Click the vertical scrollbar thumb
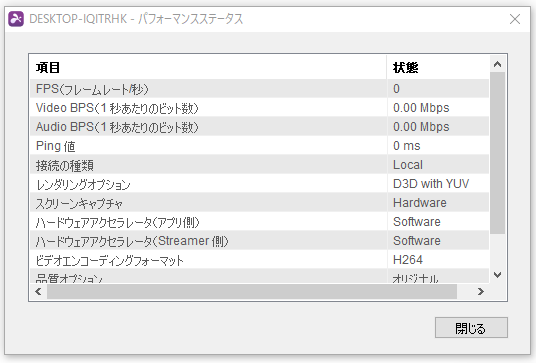 point(497,153)
